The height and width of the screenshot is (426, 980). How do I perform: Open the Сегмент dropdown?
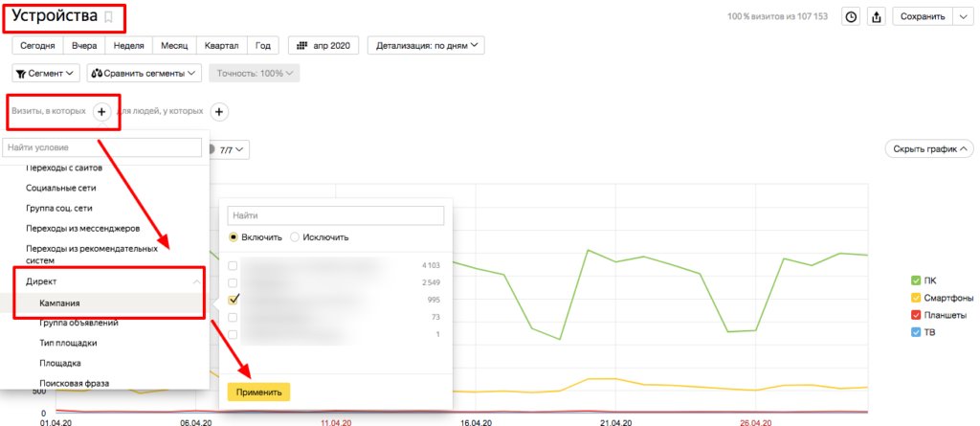pyautogui.click(x=46, y=73)
